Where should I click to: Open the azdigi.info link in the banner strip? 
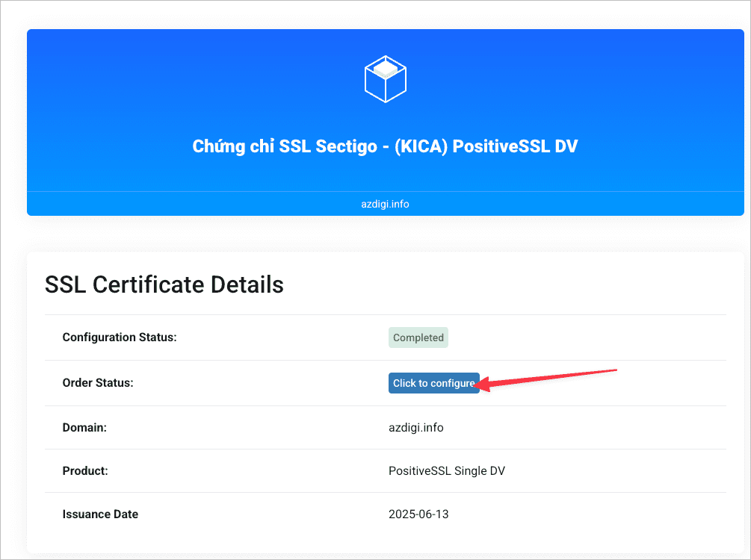[x=385, y=203]
